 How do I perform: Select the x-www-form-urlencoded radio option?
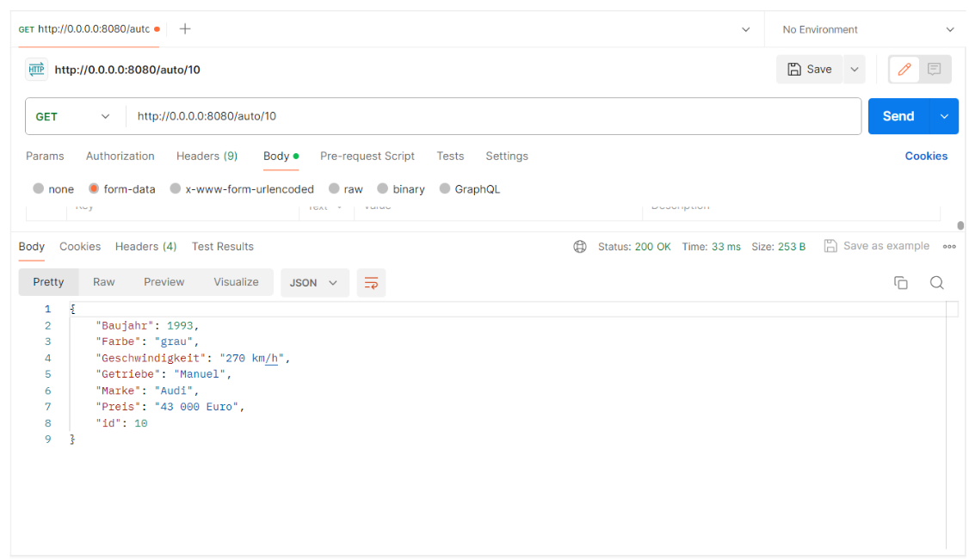click(175, 188)
